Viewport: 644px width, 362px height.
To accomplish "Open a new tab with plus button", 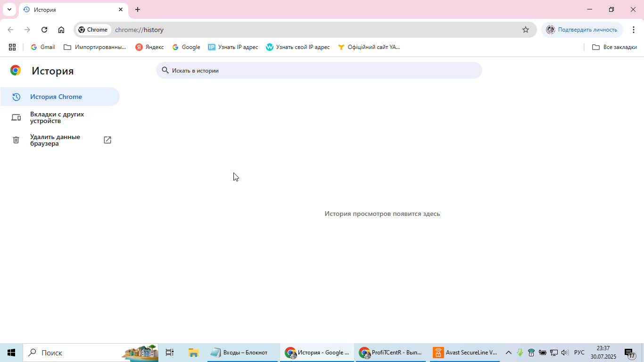I will click(x=138, y=9).
